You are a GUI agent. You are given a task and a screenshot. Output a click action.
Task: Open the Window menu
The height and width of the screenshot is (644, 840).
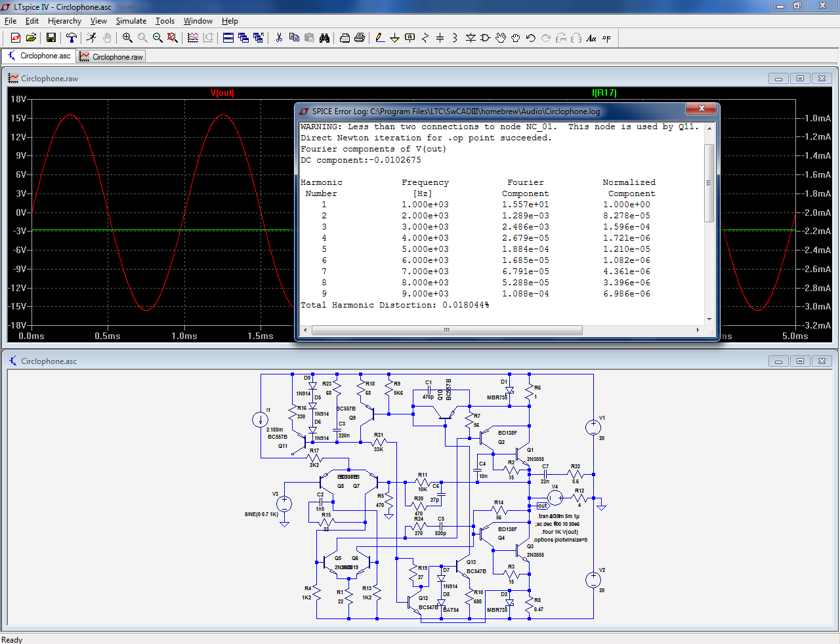click(x=198, y=21)
